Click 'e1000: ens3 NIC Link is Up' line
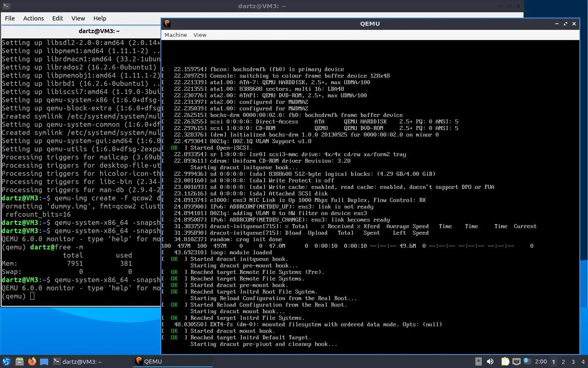This screenshot has height=368, width=588. point(294,200)
